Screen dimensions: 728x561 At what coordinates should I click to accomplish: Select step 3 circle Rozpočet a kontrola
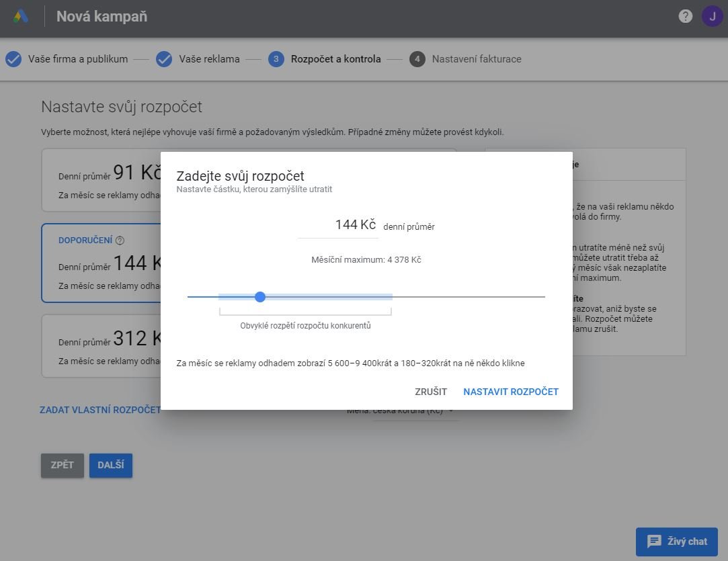(x=276, y=59)
